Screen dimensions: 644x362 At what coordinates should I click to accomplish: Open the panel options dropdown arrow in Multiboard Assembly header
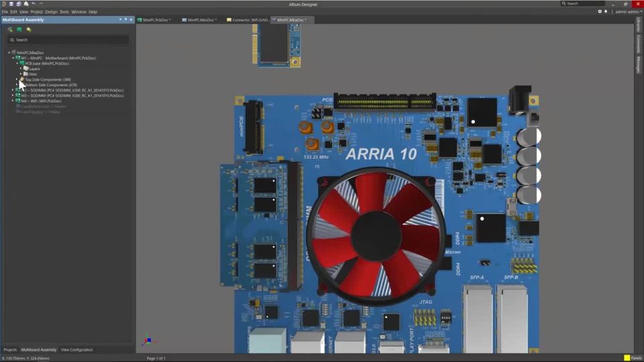coord(120,19)
